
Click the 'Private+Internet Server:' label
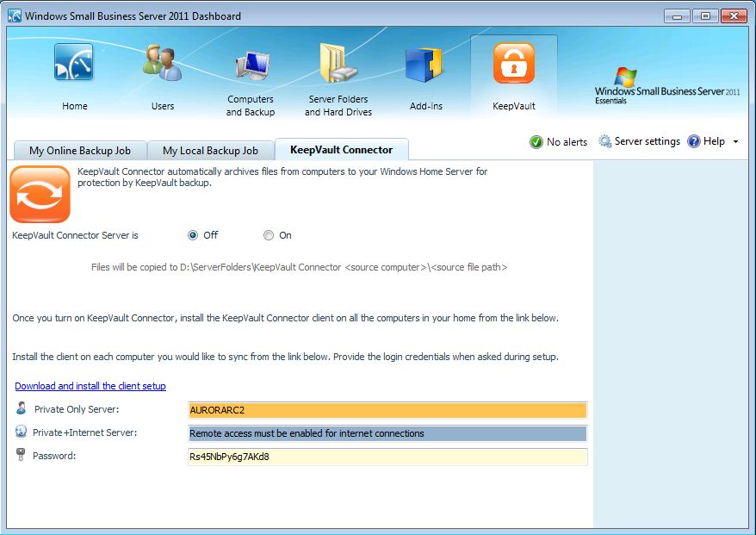point(85,432)
